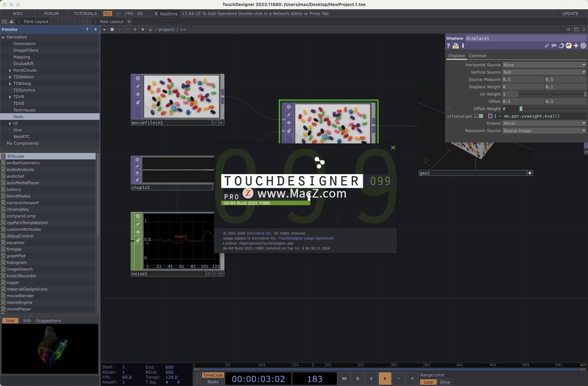Viewport: 588px width, 386px height.
Task: Open Python help for displace1
Action: point(456,46)
